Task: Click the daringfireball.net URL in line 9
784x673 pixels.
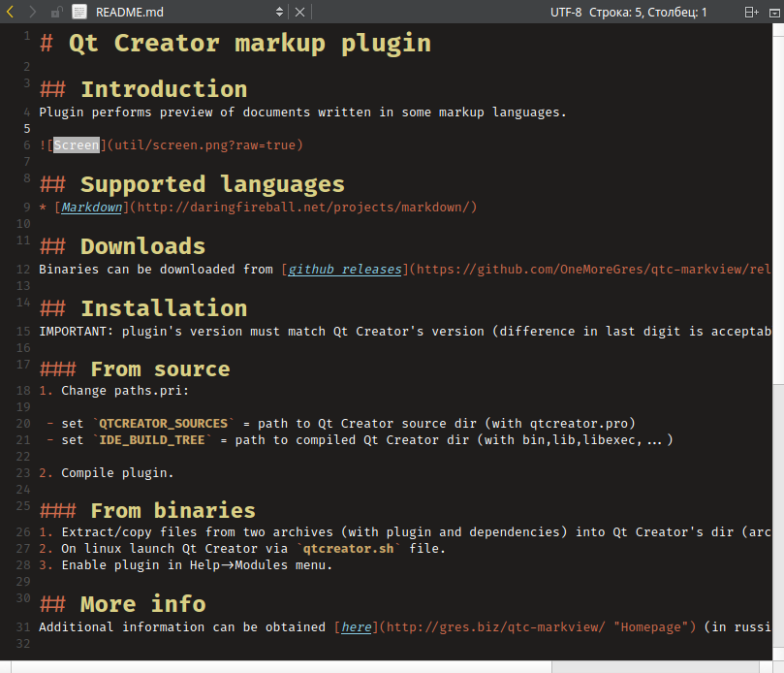Action: tap(306, 208)
